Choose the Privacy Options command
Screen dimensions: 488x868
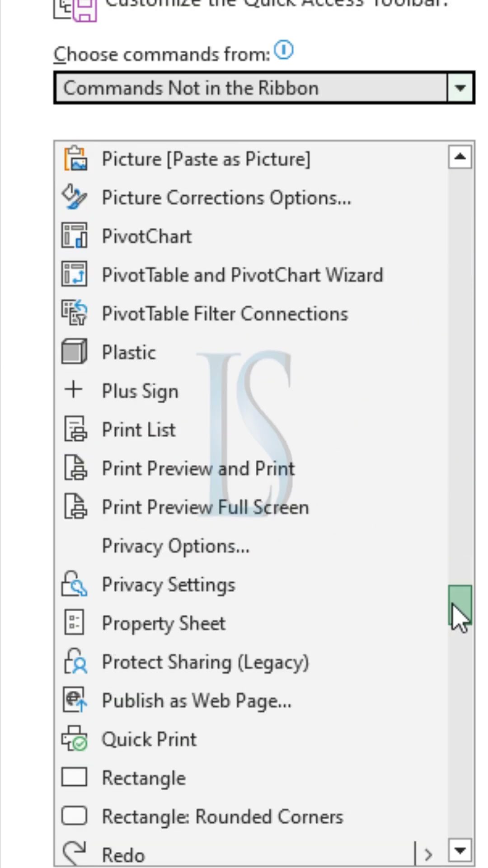point(175,546)
